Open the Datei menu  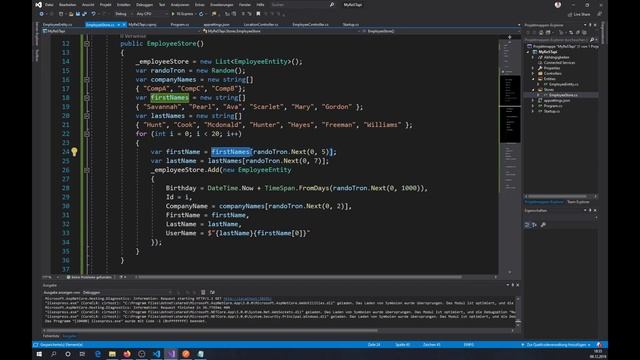[49, 5]
